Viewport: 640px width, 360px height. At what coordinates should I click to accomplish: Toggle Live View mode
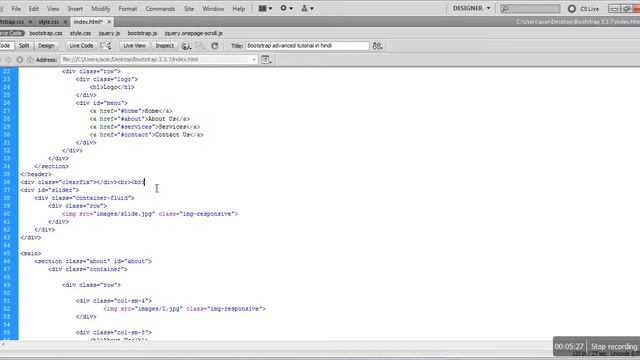134,46
